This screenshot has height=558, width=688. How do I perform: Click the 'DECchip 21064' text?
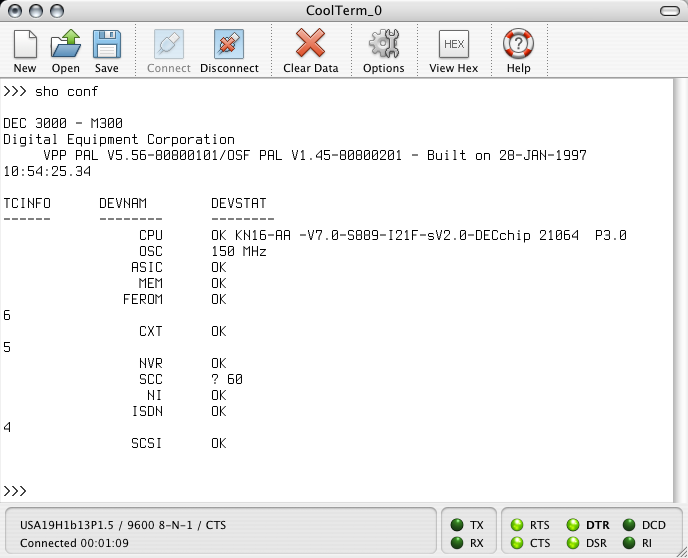(527, 235)
